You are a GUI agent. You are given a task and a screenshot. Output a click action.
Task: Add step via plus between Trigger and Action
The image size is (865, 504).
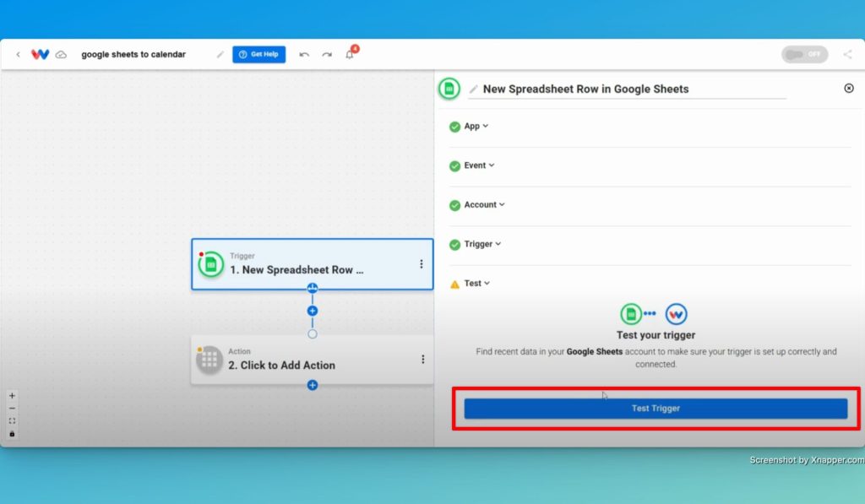click(313, 311)
